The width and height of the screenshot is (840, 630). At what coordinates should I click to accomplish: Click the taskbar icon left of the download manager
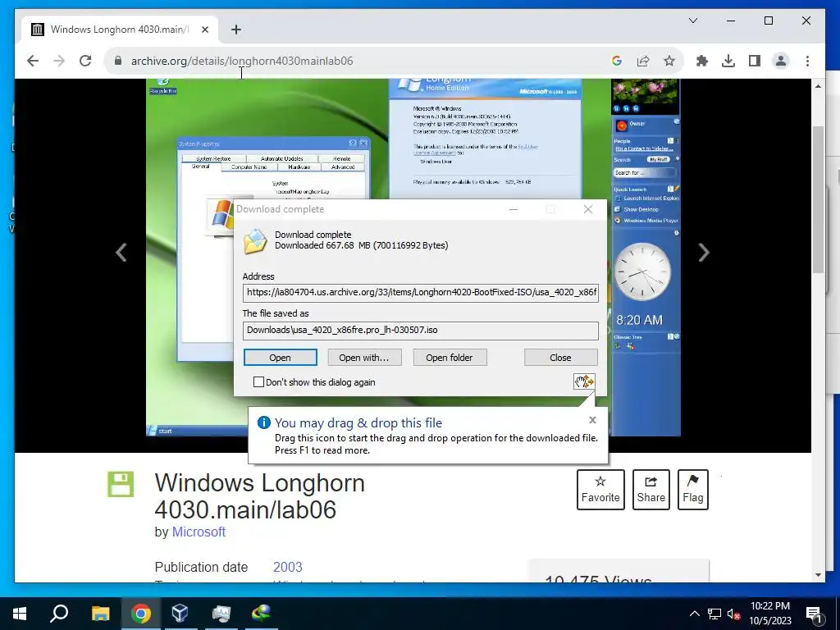pos(221,614)
